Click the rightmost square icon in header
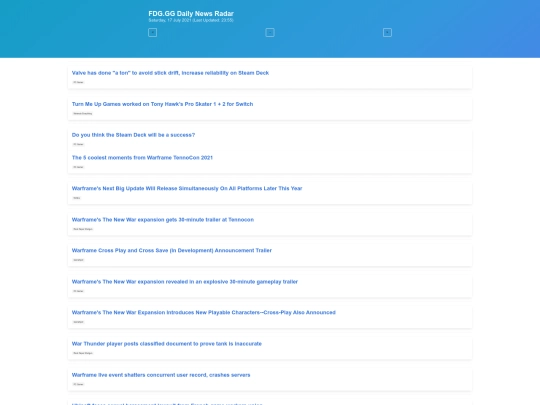This screenshot has width=540, height=405. coord(387,32)
